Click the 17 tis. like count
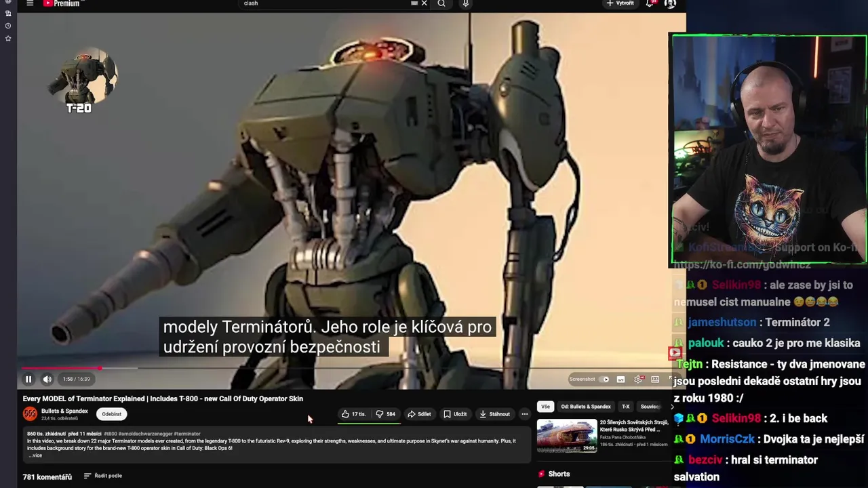The height and width of the screenshot is (488, 868). tap(359, 414)
